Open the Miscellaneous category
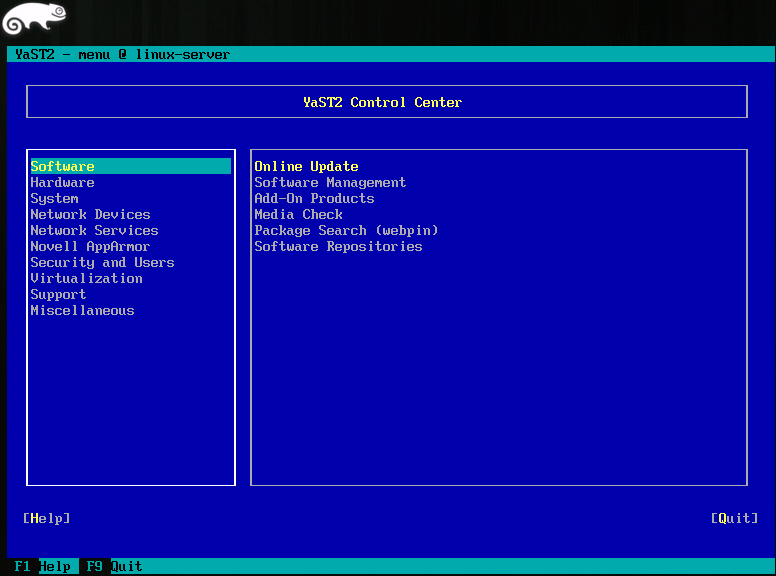The width and height of the screenshot is (776, 576). coord(83,311)
